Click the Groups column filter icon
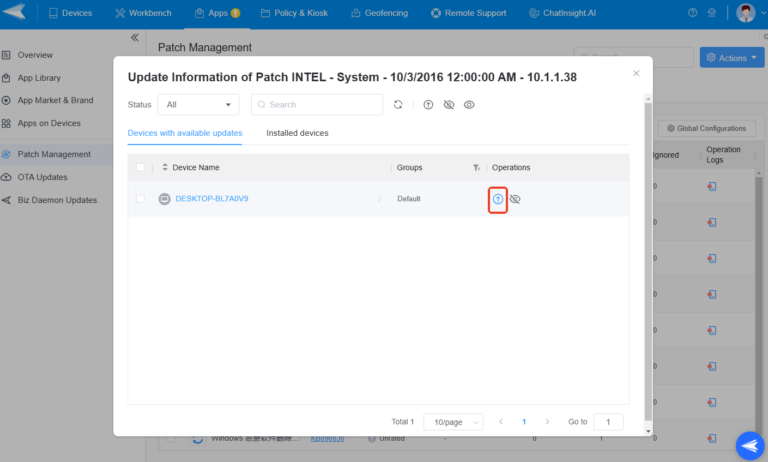Viewport: 768px width, 462px height. [476, 167]
